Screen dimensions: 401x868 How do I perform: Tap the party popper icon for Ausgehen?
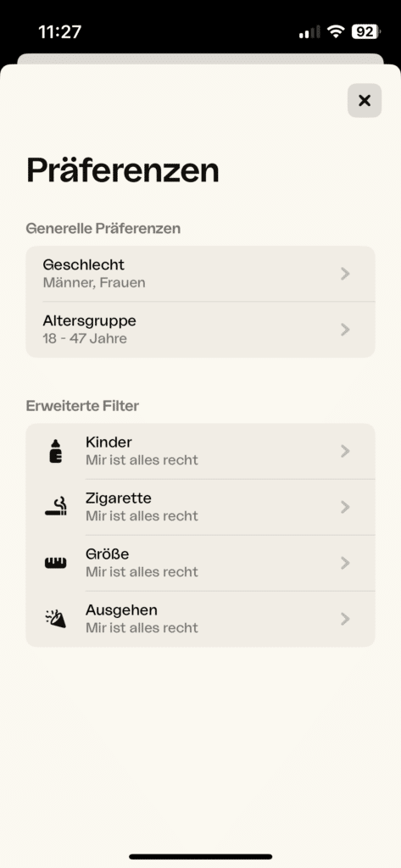click(55, 619)
